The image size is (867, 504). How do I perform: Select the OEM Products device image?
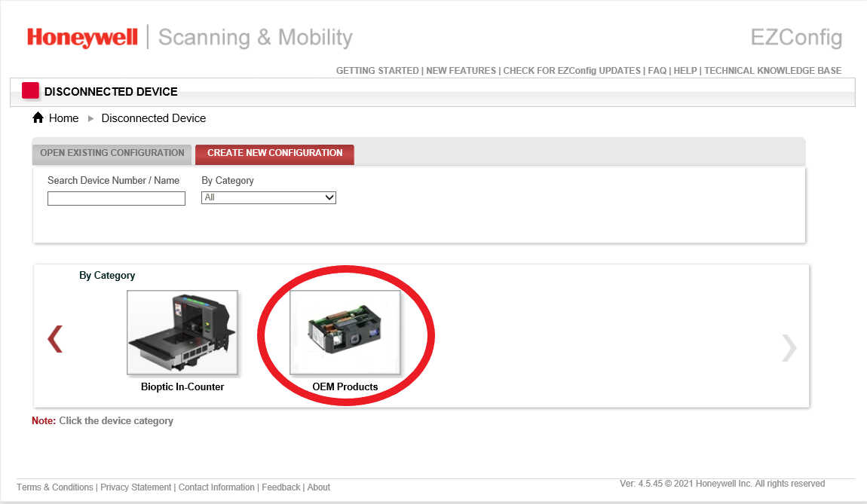tap(345, 332)
